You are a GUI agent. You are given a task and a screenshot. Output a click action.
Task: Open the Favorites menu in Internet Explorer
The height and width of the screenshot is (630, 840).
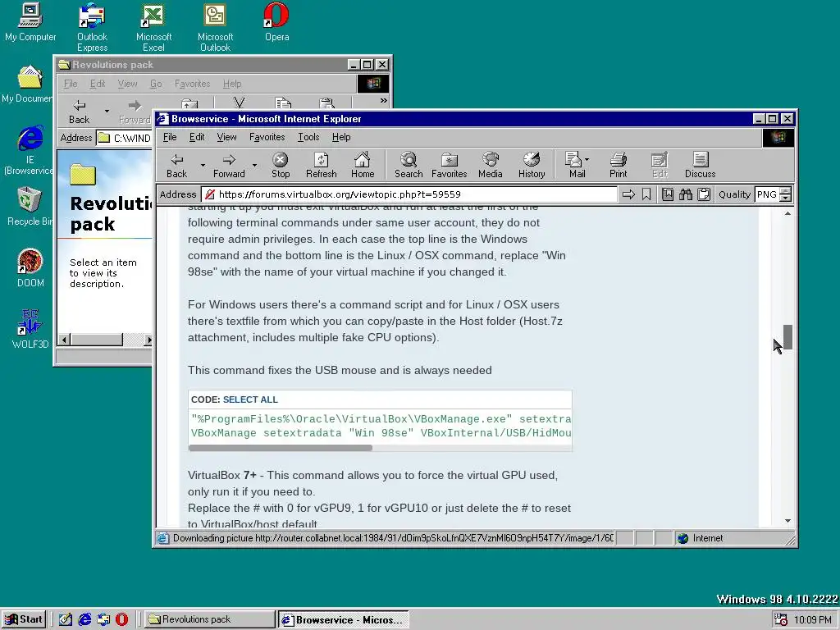point(267,137)
